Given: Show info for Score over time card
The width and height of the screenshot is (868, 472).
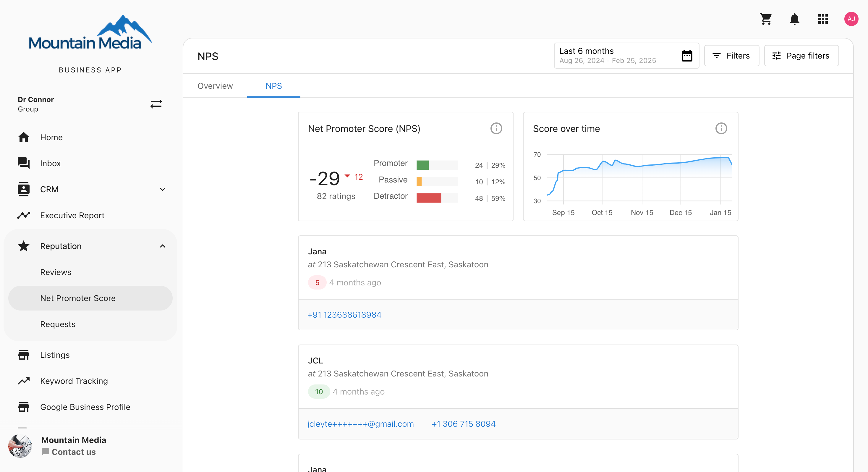Looking at the screenshot, I should (x=721, y=128).
